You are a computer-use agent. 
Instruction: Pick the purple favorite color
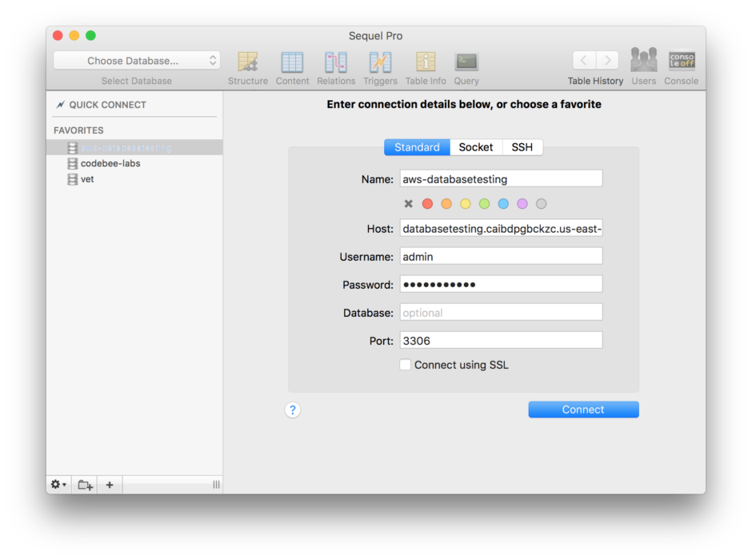tap(522, 204)
